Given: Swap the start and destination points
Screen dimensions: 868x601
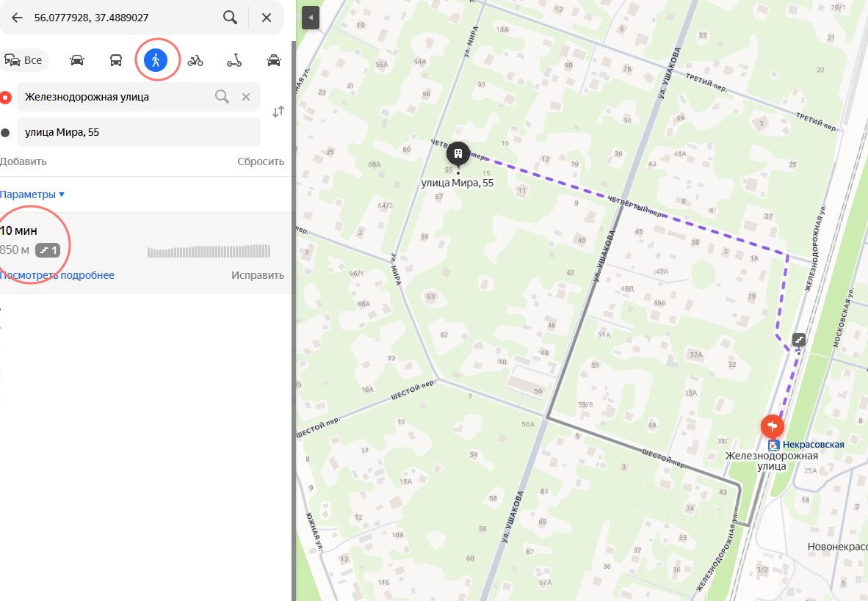Looking at the screenshot, I should pyautogui.click(x=278, y=112).
